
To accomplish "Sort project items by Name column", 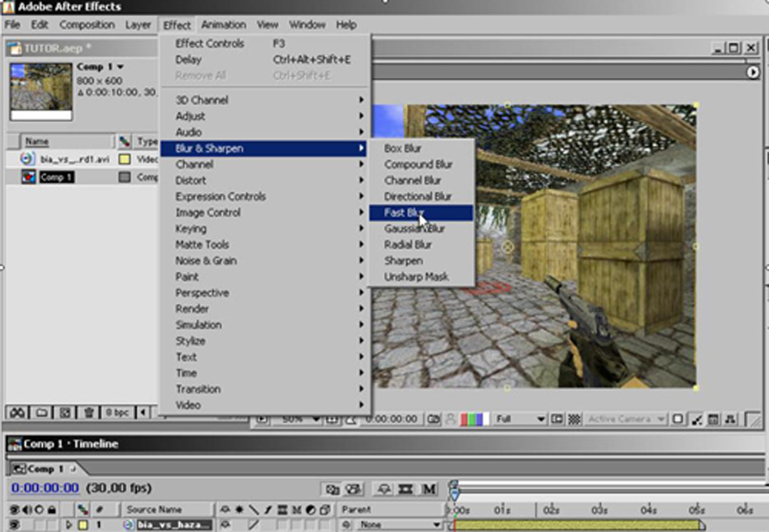I will click(66, 141).
